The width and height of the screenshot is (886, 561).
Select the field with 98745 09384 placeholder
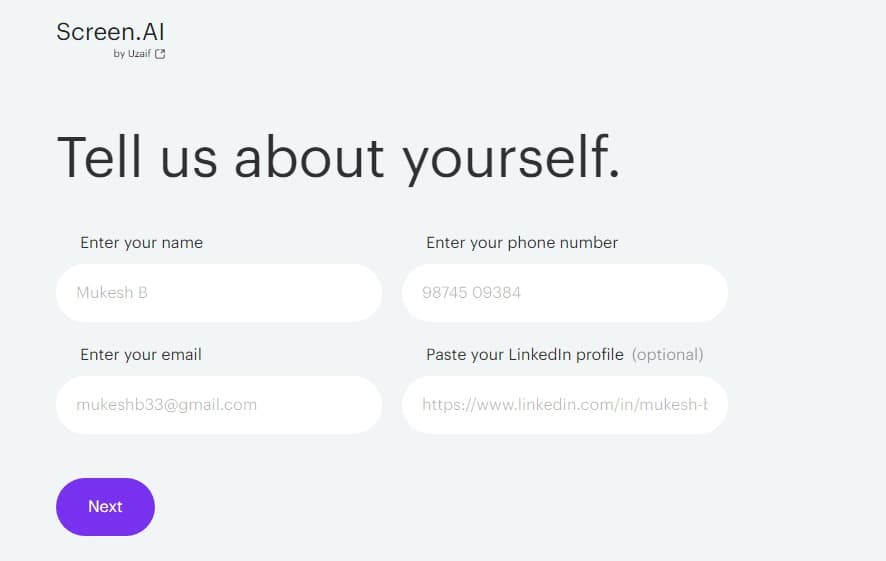[x=564, y=293]
